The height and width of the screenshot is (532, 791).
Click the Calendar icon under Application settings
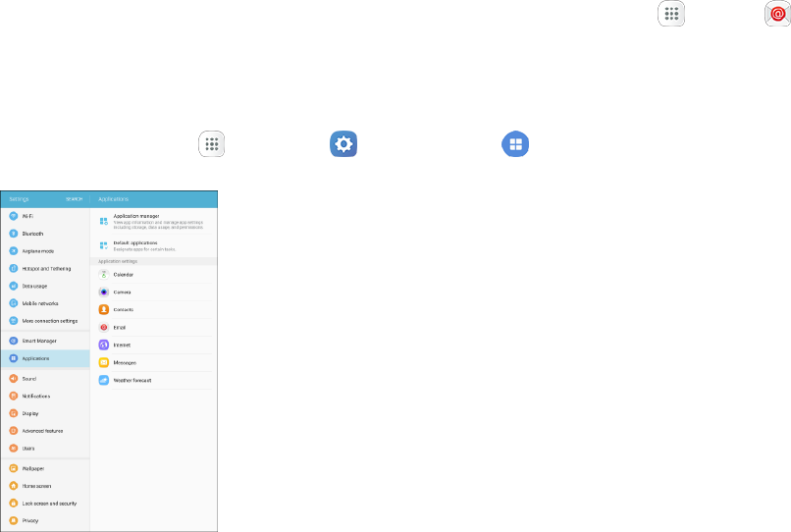(103, 275)
